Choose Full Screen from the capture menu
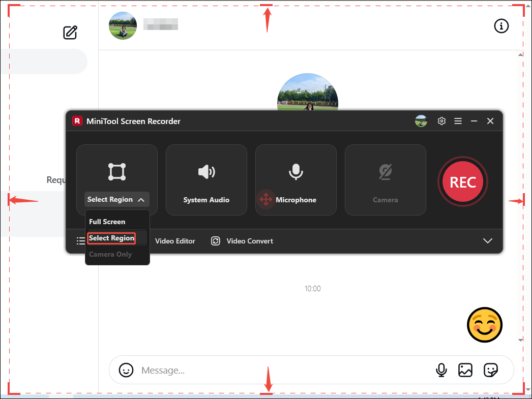 (x=107, y=222)
